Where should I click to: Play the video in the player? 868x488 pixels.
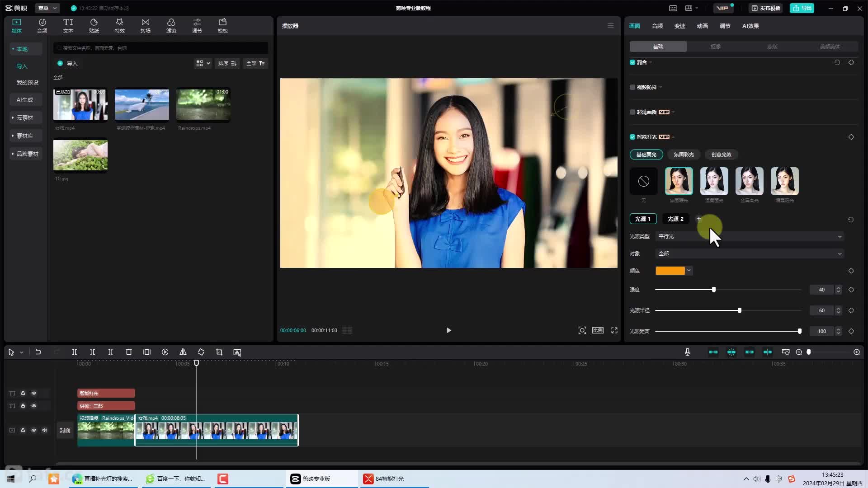coord(448,330)
